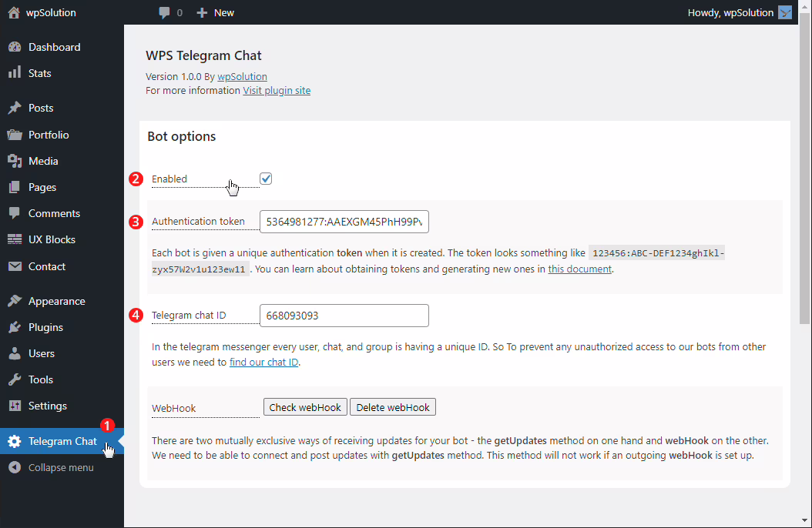Open the New content menu in top bar
Viewport: 812px width, 528px height.
[x=216, y=12]
